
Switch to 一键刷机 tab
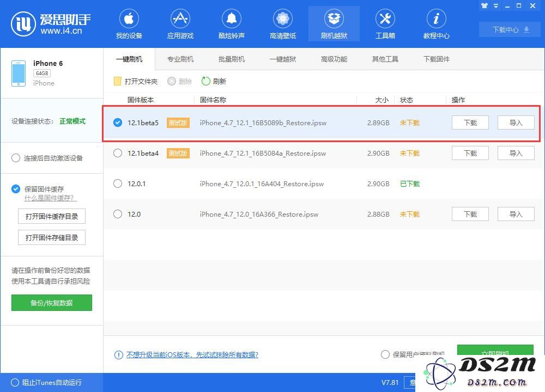(x=129, y=59)
